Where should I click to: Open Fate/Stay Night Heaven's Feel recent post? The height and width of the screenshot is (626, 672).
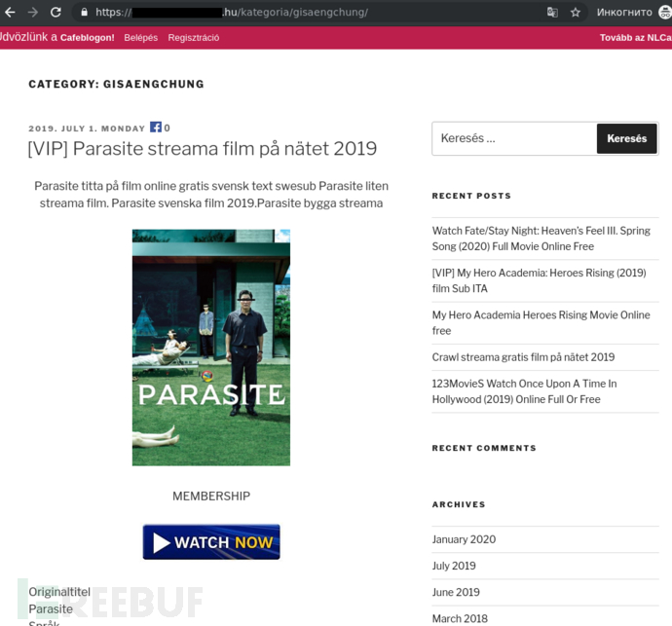[541, 239]
